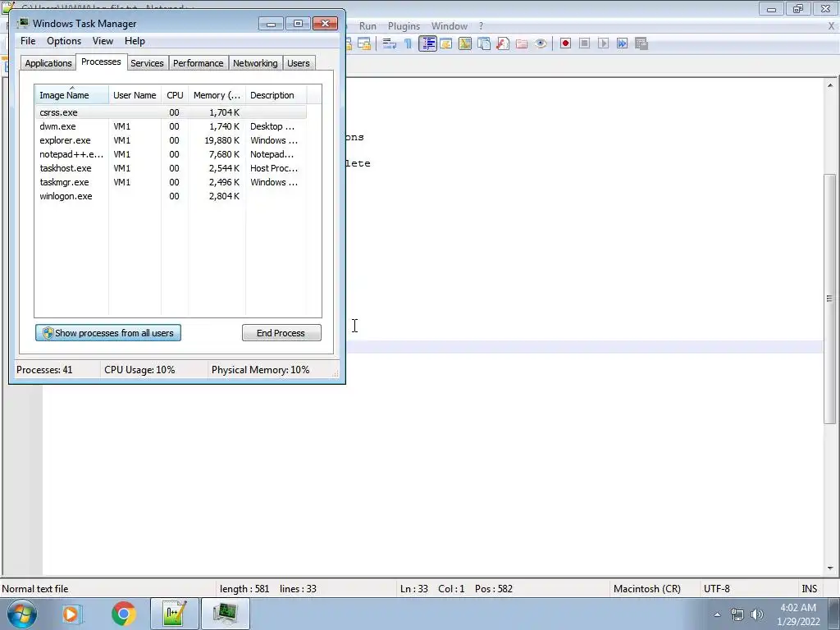
Task: Toggle word wrap in Notepad++ toolbar
Action: click(390, 43)
